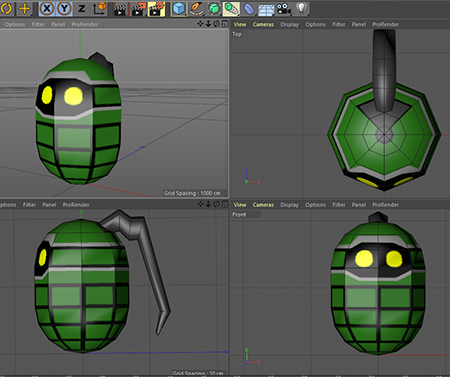Add a Cube primitive object
The width and height of the screenshot is (450, 377).
[x=179, y=9]
